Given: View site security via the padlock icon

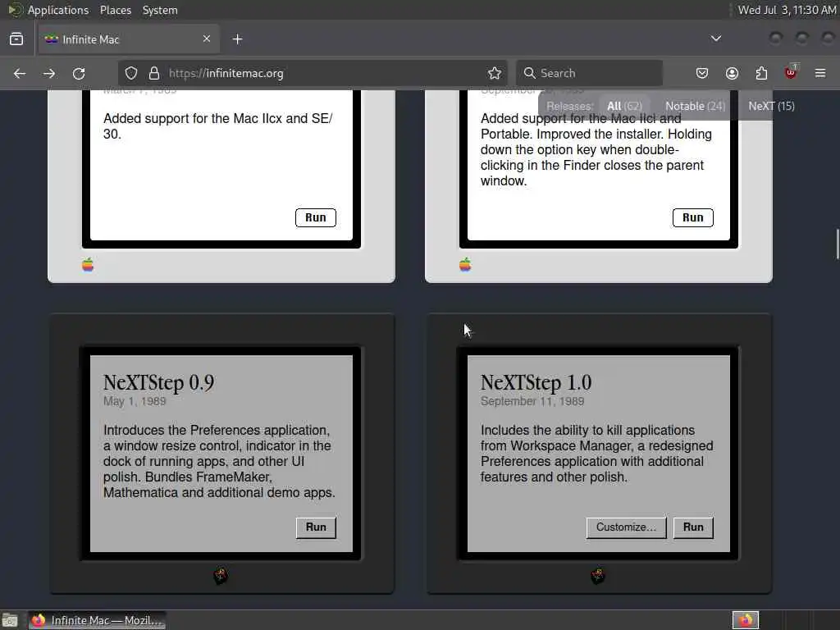Looking at the screenshot, I should 154,73.
